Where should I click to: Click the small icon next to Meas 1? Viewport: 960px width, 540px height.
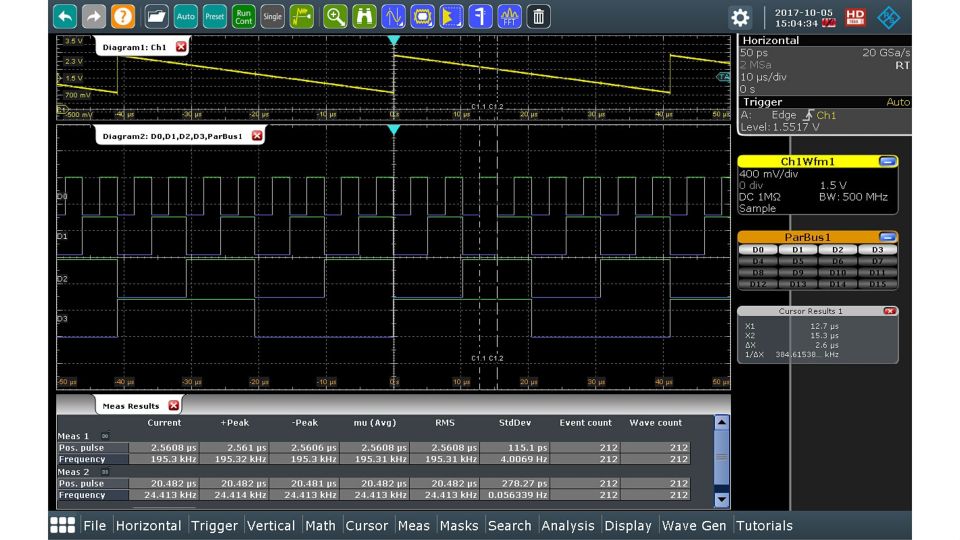coord(105,436)
